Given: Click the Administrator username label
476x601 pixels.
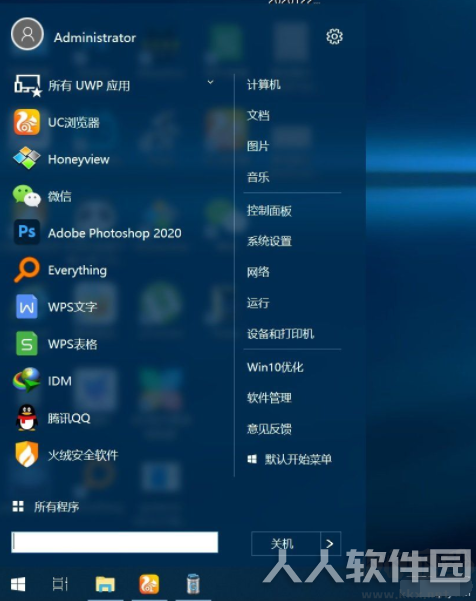Looking at the screenshot, I should [x=95, y=38].
